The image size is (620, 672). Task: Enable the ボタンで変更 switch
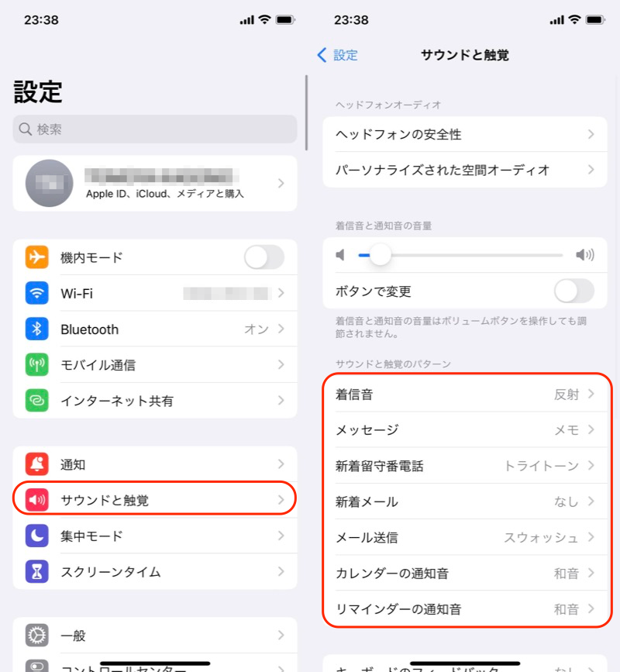pos(574,291)
